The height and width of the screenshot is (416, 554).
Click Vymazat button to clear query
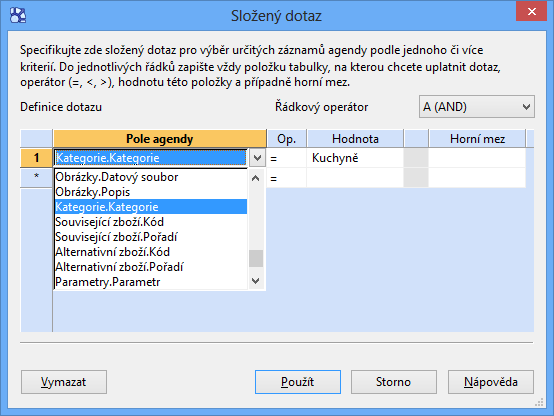point(64,382)
